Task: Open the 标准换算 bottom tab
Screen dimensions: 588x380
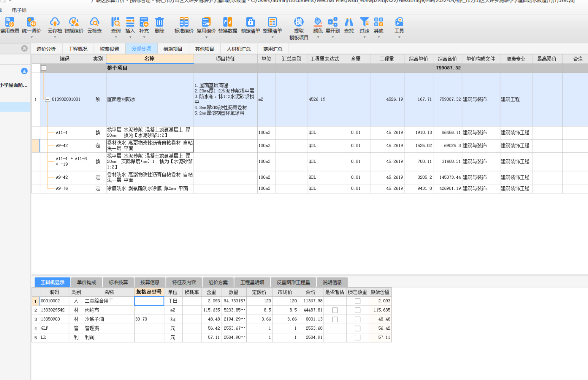Action: click(x=118, y=282)
